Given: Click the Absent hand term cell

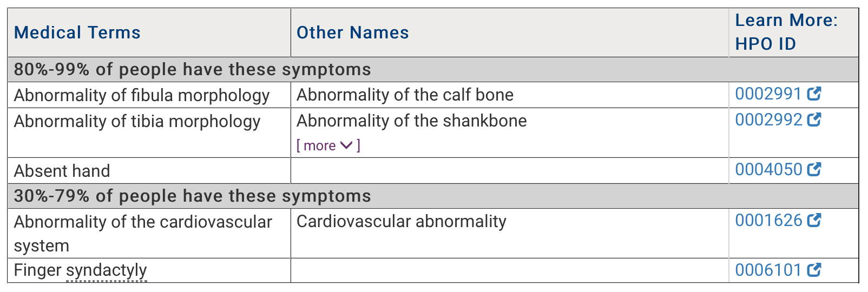Looking at the screenshot, I should coord(62,171).
